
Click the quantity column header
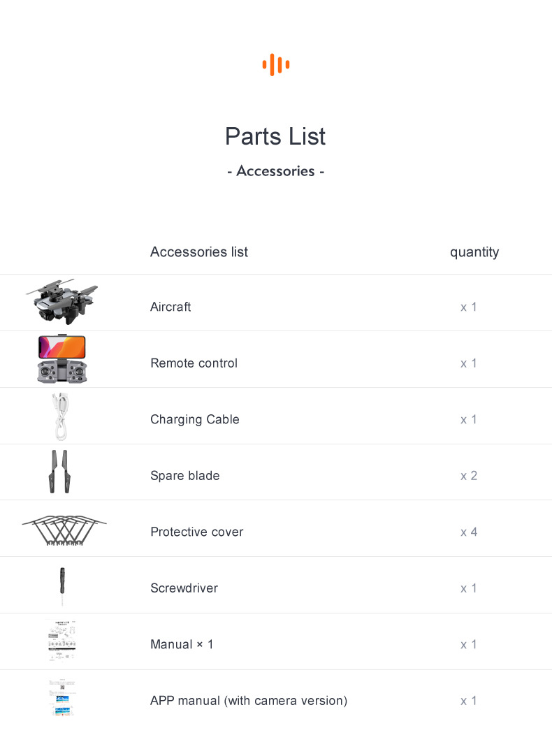[x=474, y=252]
